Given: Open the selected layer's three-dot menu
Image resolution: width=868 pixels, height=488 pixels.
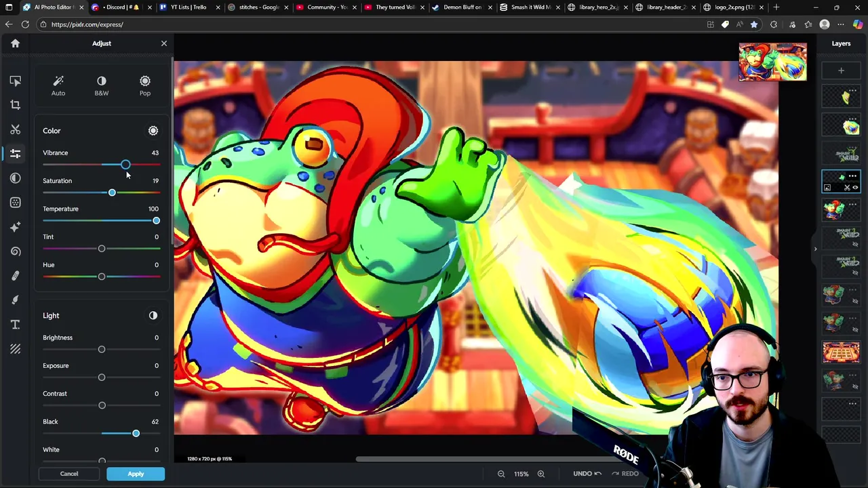Looking at the screenshot, I should [852, 176].
